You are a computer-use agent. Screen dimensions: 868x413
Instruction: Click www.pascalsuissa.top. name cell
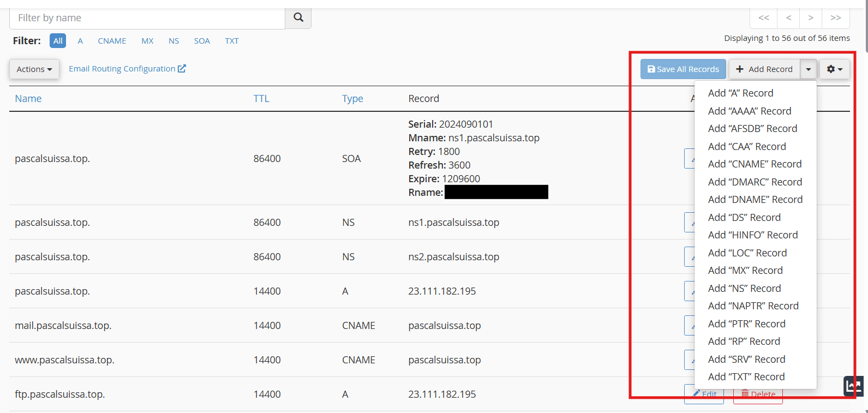[x=64, y=360]
